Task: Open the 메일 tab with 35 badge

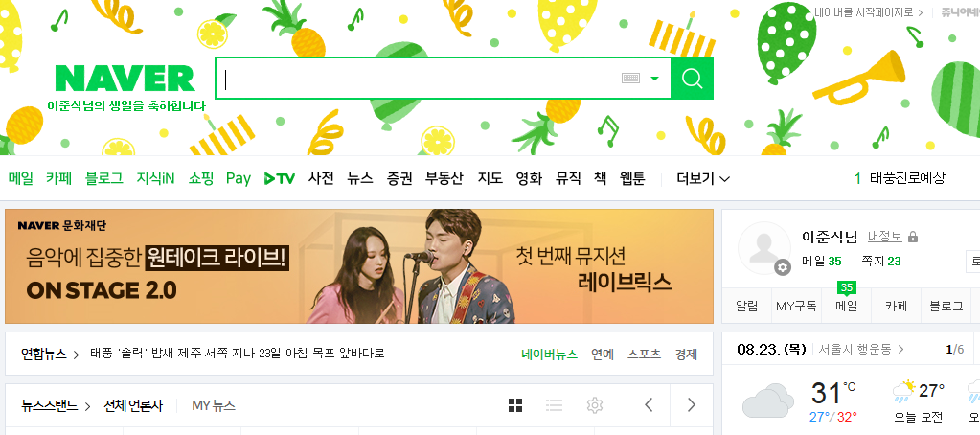Action: coord(846,307)
